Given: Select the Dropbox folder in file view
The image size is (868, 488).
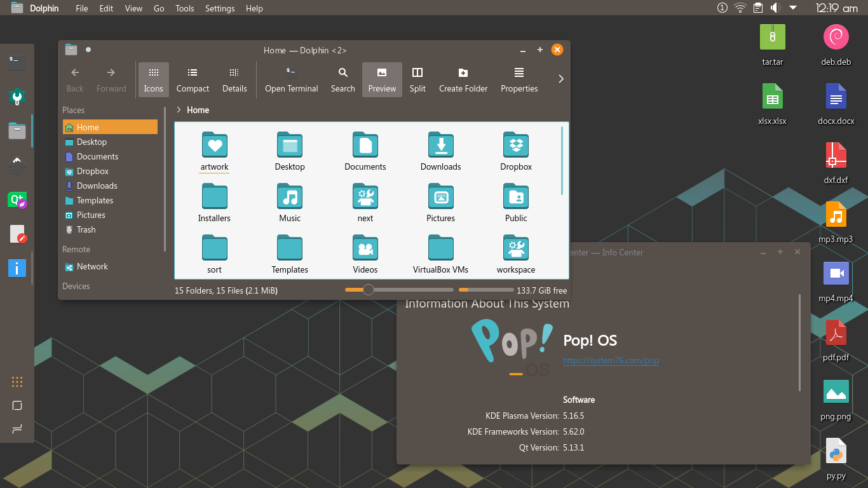Looking at the screenshot, I should (x=516, y=151).
